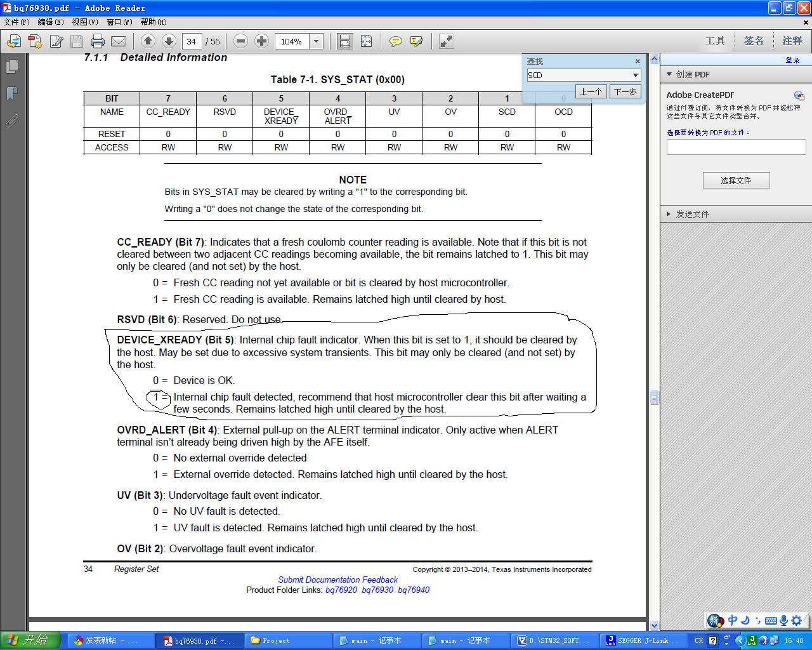Open the 视图 menu
The width and height of the screenshot is (812, 650).
point(85,22)
